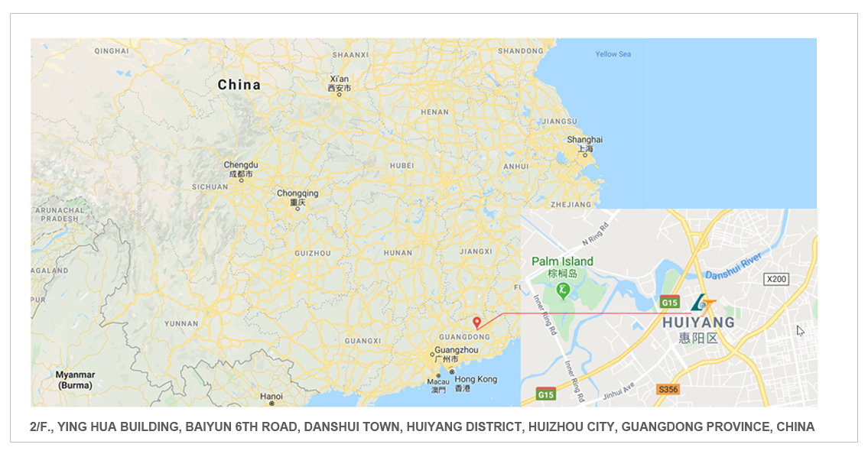
Task: Click the Hanoi city label
Action: click(271, 396)
